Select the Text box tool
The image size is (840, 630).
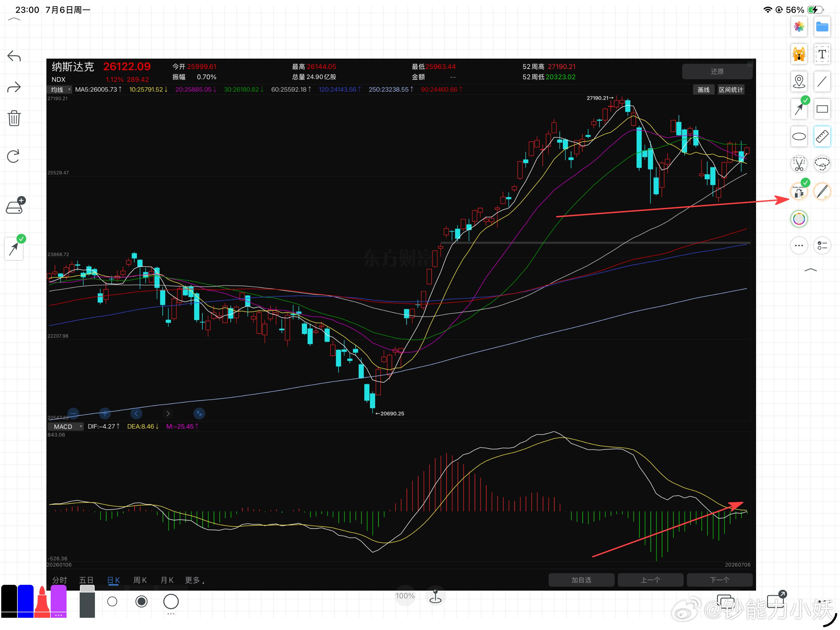pos(822,54)
